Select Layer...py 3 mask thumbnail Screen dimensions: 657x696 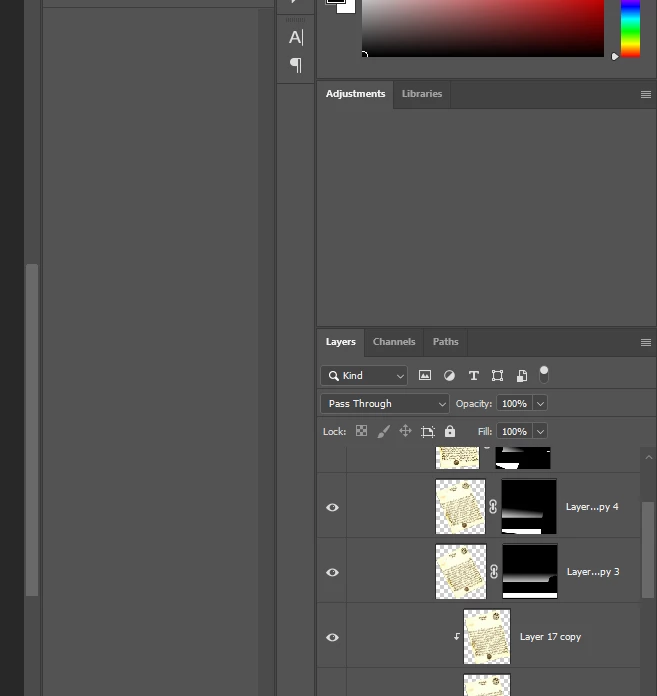tap(530, 572)
